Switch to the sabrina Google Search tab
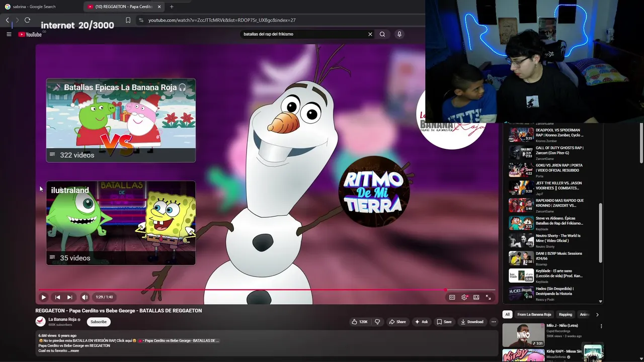The image size is (644, 362). [x=40, y=7]
